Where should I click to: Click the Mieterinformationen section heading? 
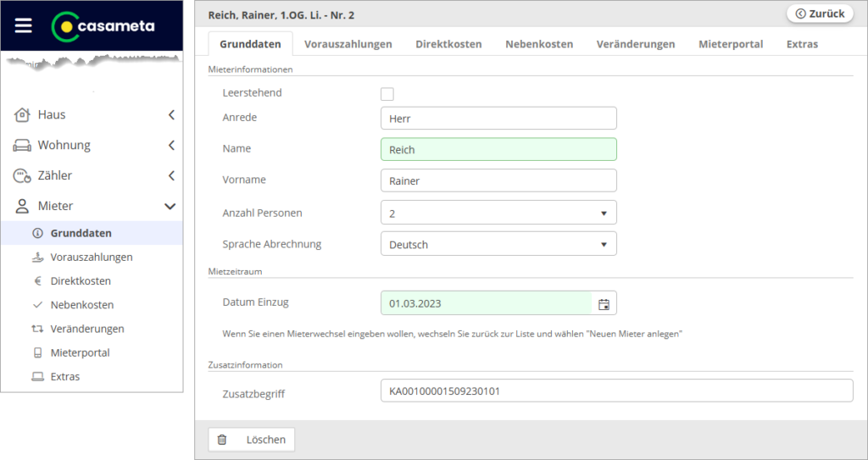(250, 69)
